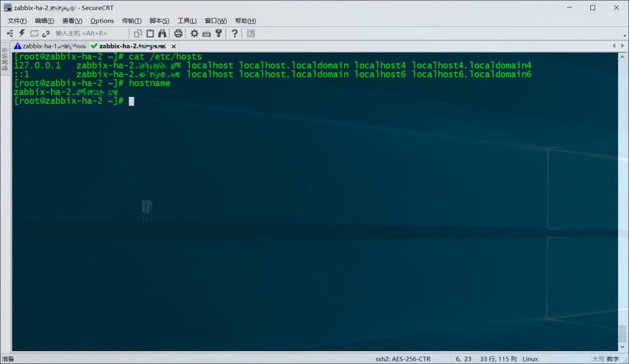The height and width of the screenshot is (364, 629).
Task: Minimize the SecureCRT window
Action: pyautogui.click(x=569, y=7)
